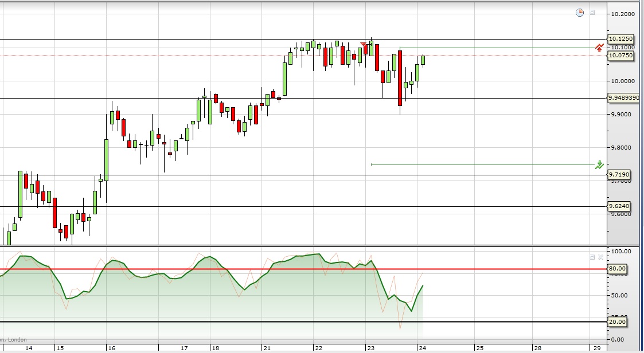The height and width of the screenshot is (353, 644).
Task: Select the 9.6240 support line label
Action: click(x=619, y=206)
